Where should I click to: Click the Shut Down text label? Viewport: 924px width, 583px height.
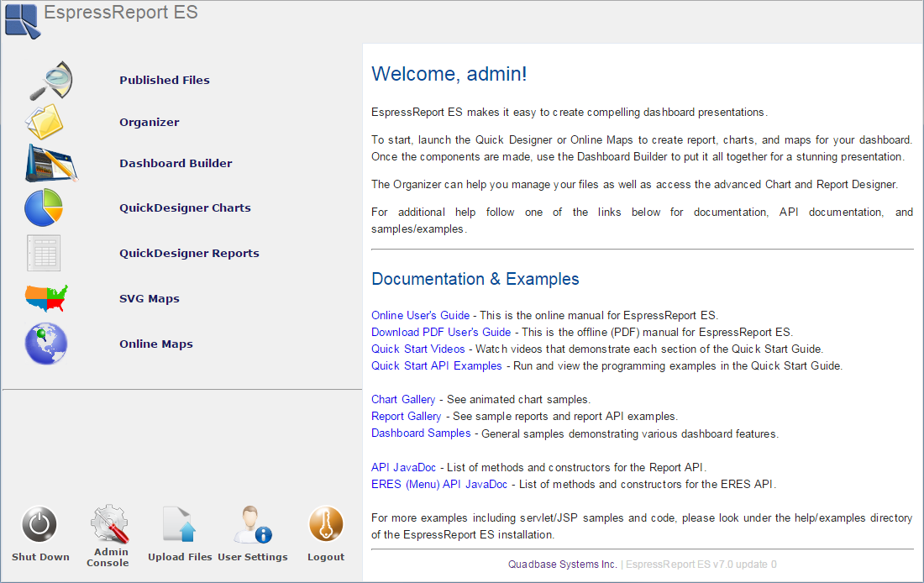point(40,557)
